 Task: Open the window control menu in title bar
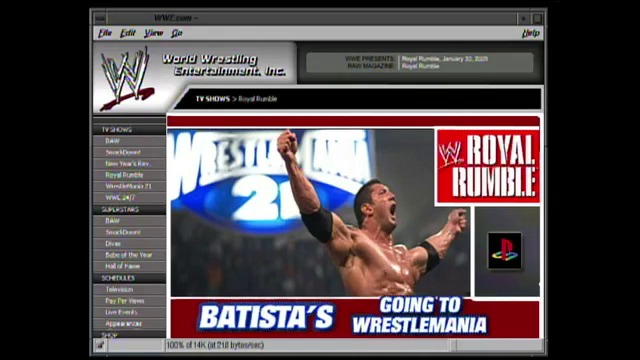[100, 18]
